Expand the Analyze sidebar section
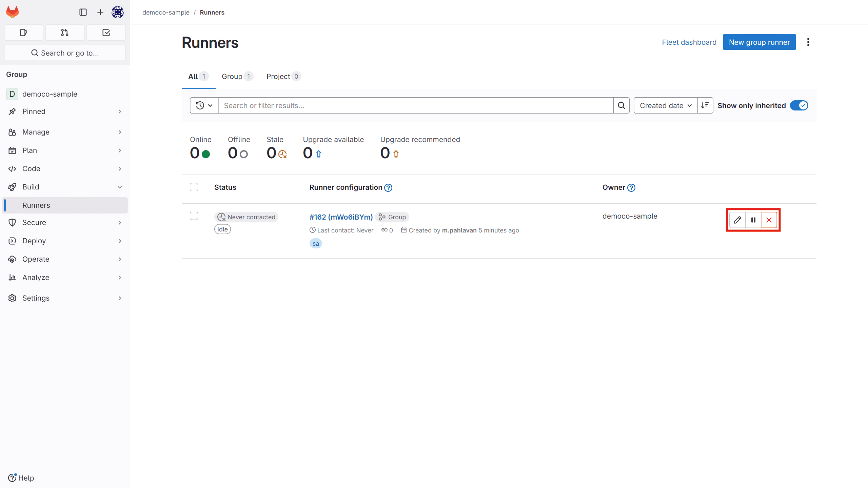The height and width of the screenshot is (488, 868). tap(65, 278)
